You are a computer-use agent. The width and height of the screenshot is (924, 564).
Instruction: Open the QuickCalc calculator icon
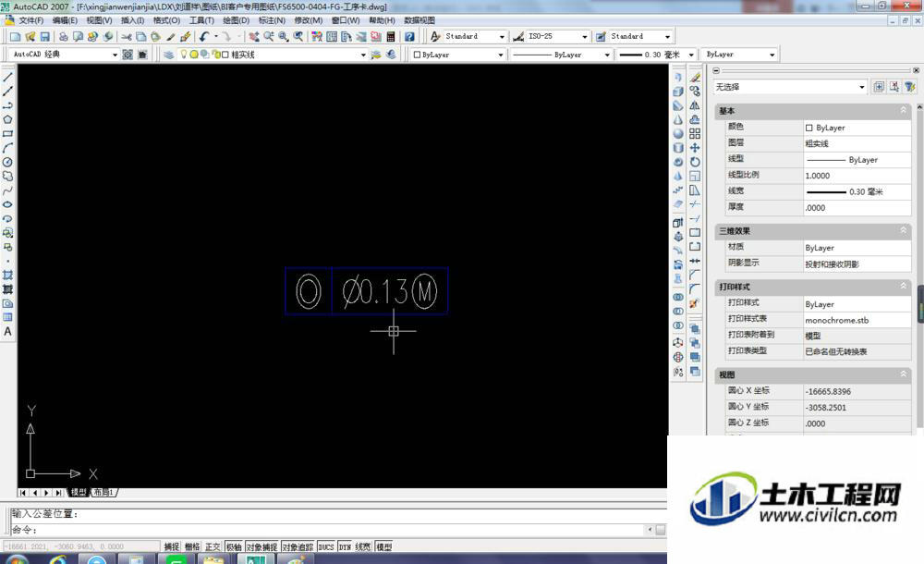point(391,37)
